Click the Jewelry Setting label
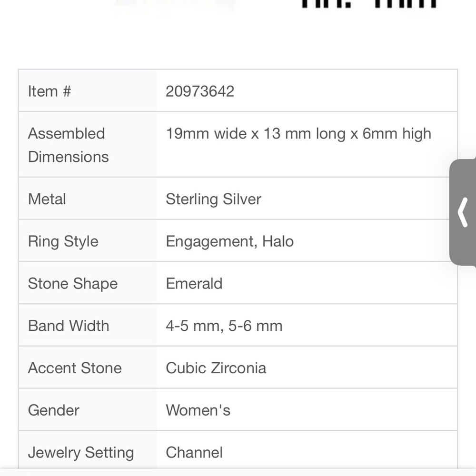Viewport: 476px width, 476px height. [81, 452]
